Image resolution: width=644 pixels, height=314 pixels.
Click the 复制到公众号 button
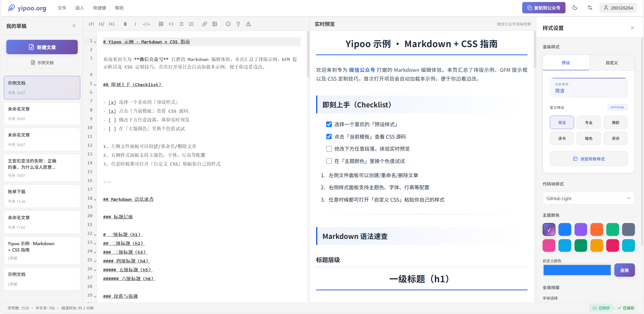pos(544,8)
